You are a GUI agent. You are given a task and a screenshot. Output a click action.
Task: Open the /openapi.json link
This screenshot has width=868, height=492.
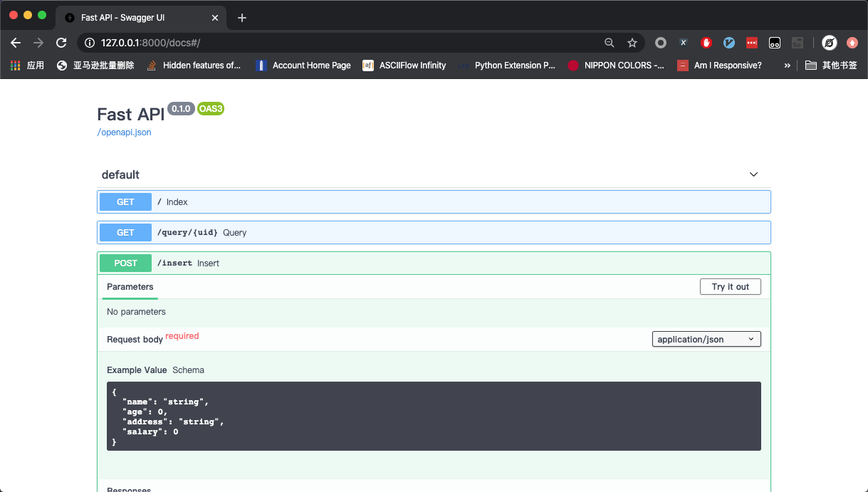pyautogui.click(x=124, y=132)
